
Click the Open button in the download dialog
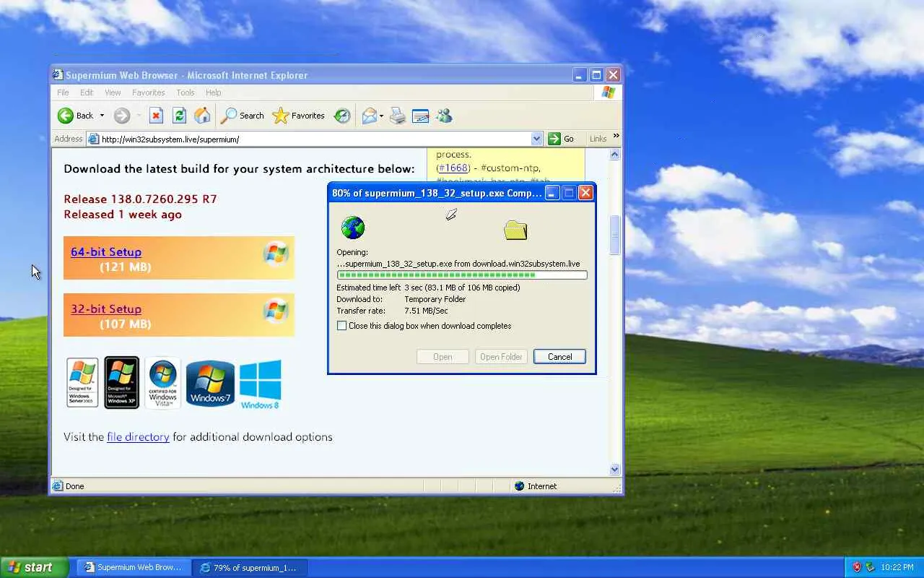(x=443, y=357)
